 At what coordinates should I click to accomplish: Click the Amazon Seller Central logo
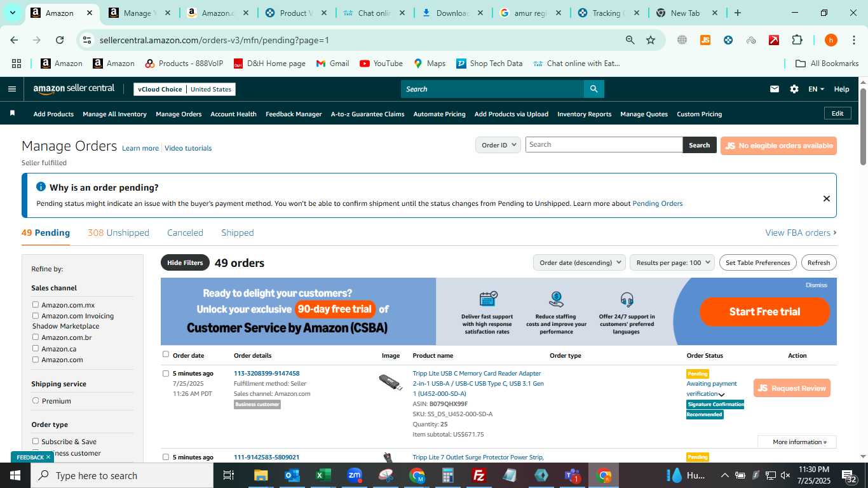[x=74, y=89]
